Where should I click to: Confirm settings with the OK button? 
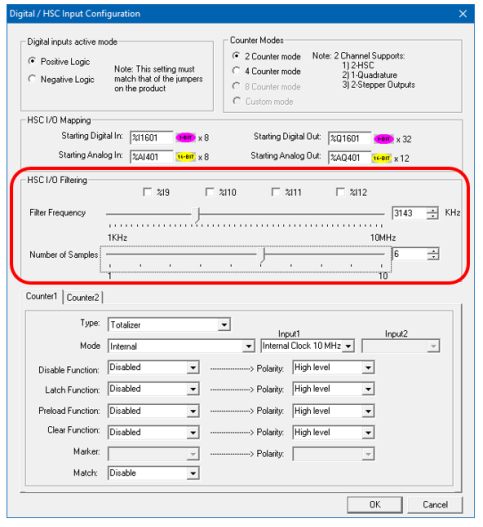pyautogui.click(x=375, y=505)
